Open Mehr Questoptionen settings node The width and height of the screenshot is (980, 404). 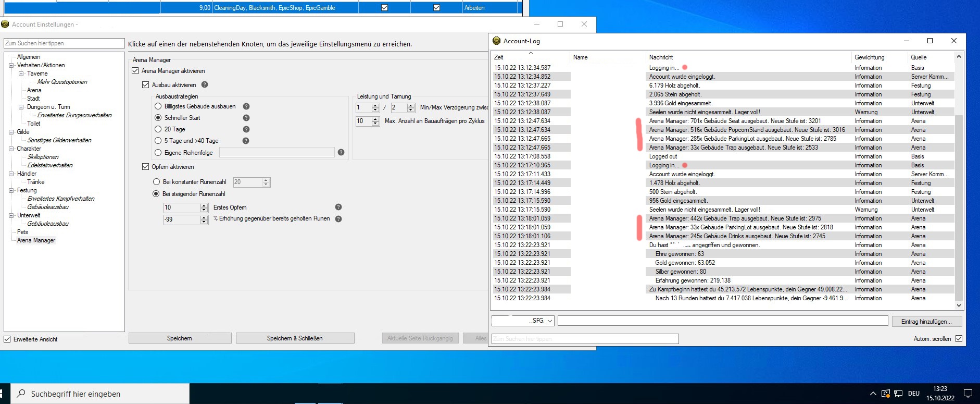click(x=62, y=82)
